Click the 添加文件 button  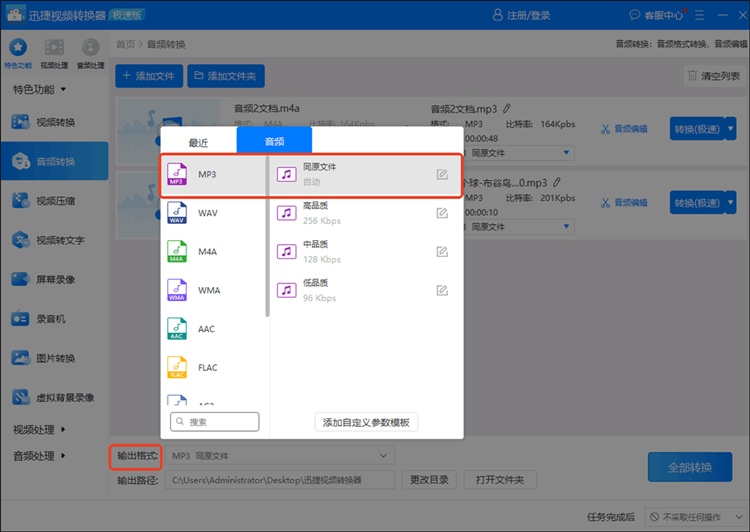click(x=149, y=76)
